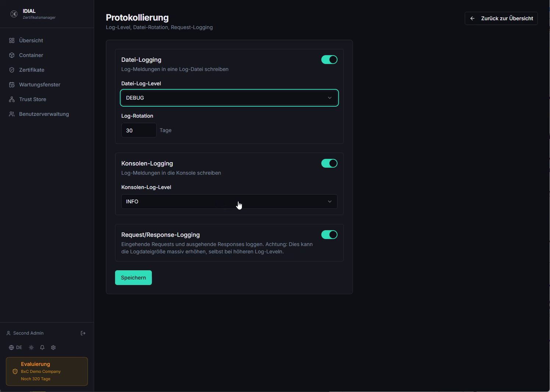Click the Speichern button
The image size is (550, 392).
click(133, 278)
